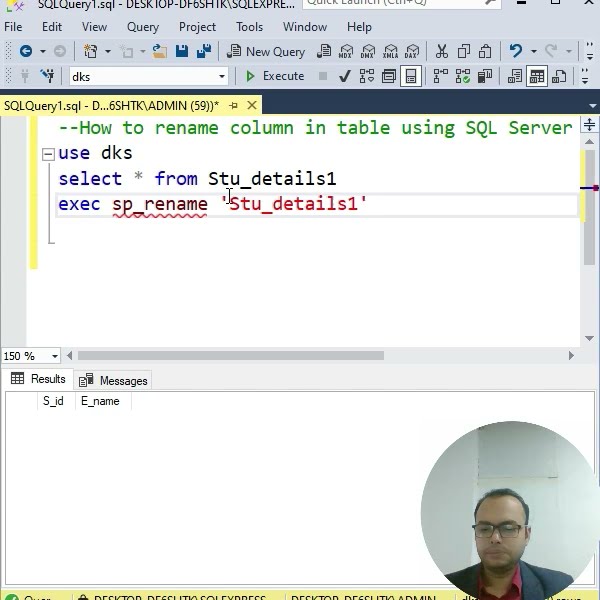Click the Connect plug icon
This screenshot has width=600, height=600.
pyautogui.click(x=25, y=76)
